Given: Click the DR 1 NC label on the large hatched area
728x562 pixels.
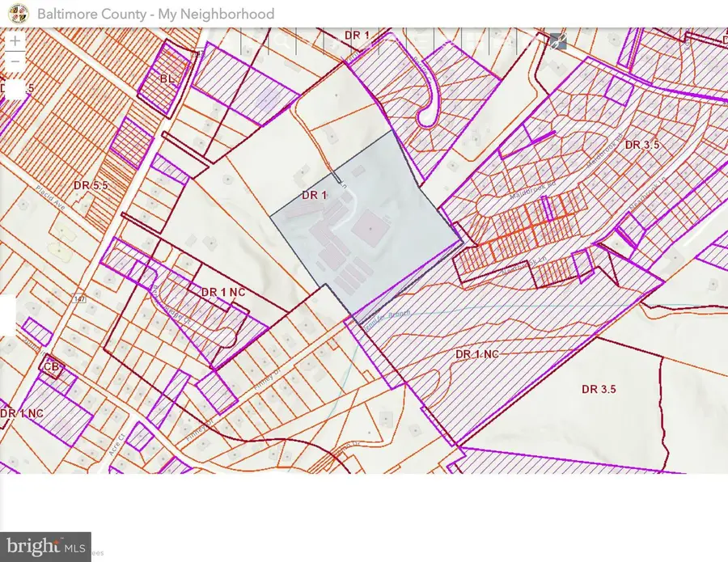Looking at the screenshot, I should tap(481, 354).
